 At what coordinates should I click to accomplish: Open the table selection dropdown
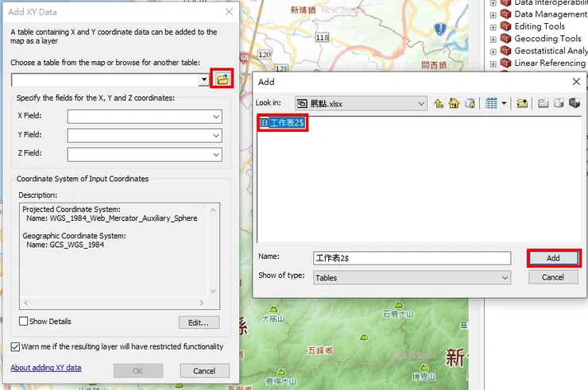point(203,79)
